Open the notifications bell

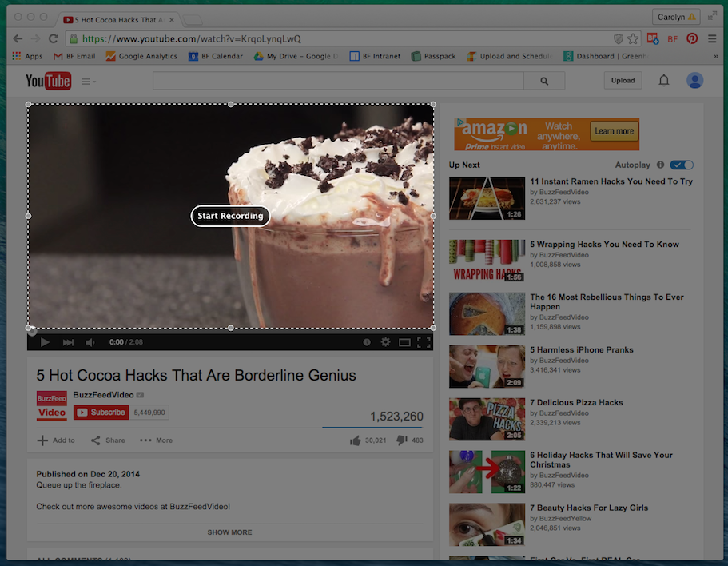(x=664, y=80)
